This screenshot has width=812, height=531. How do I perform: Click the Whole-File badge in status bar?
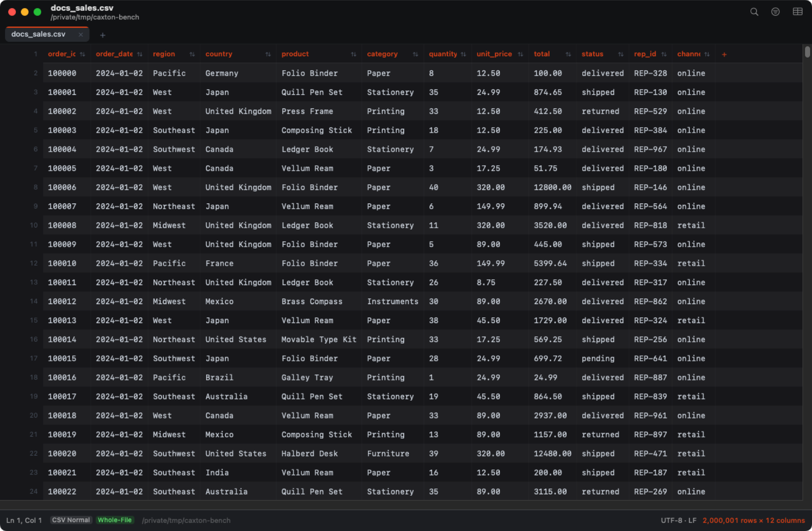115,520
